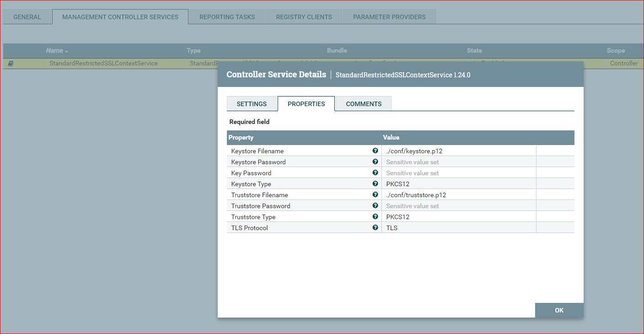Open help for Key Password property

pos(375,172)
